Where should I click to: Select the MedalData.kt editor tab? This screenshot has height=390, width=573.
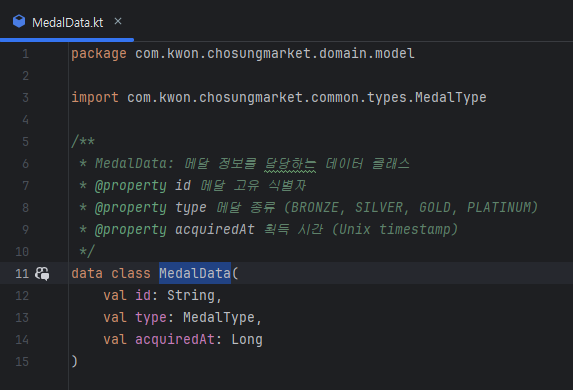pos(68,23)
